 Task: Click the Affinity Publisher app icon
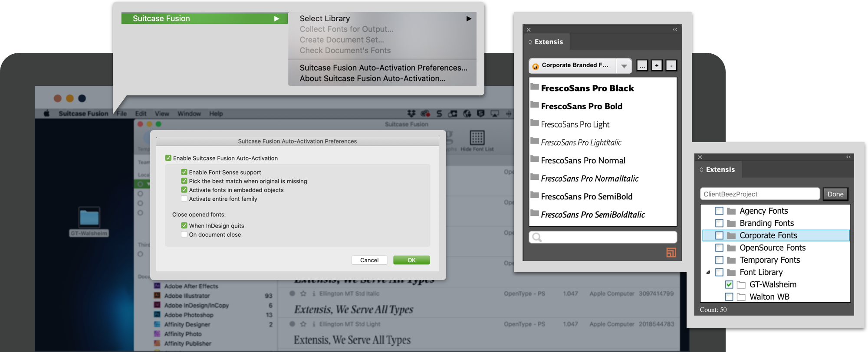[157, 343]
